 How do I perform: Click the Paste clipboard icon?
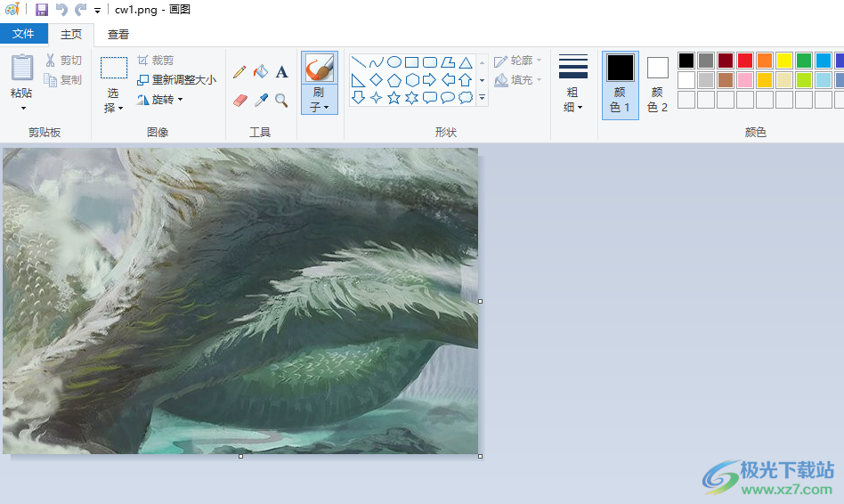pyautogui.click(x=22, y=68)
